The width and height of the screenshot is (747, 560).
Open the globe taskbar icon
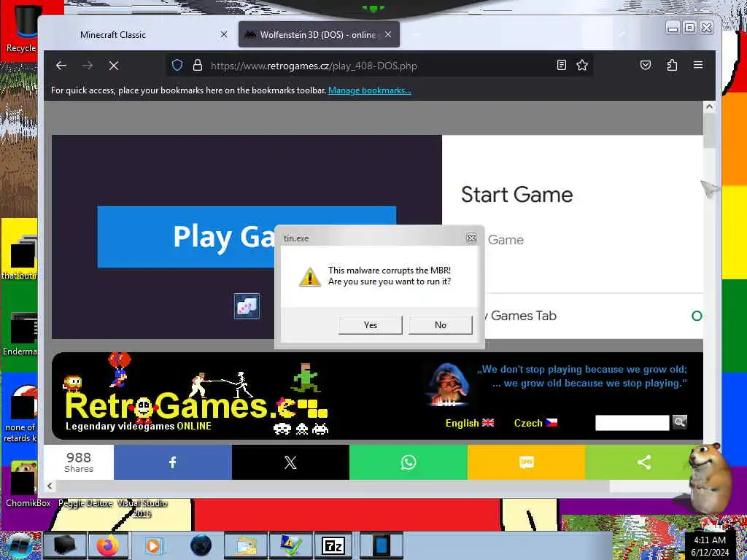point(201,545)
